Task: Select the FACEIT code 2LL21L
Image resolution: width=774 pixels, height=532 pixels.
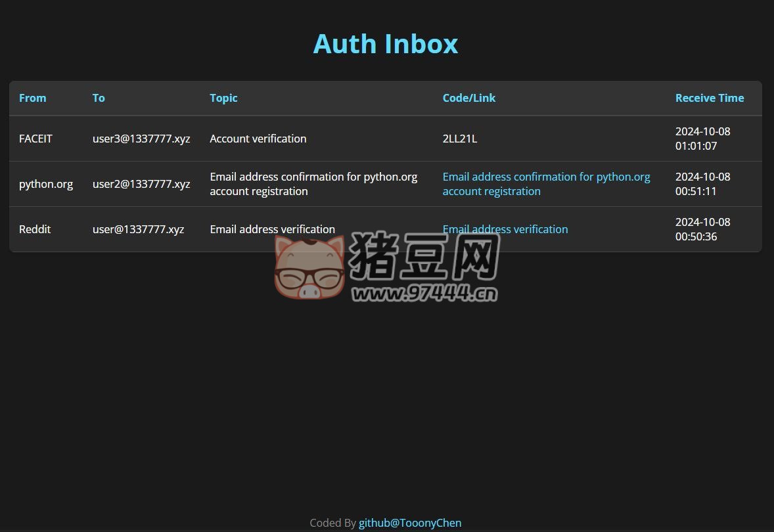Action: [x=459, y=139]
